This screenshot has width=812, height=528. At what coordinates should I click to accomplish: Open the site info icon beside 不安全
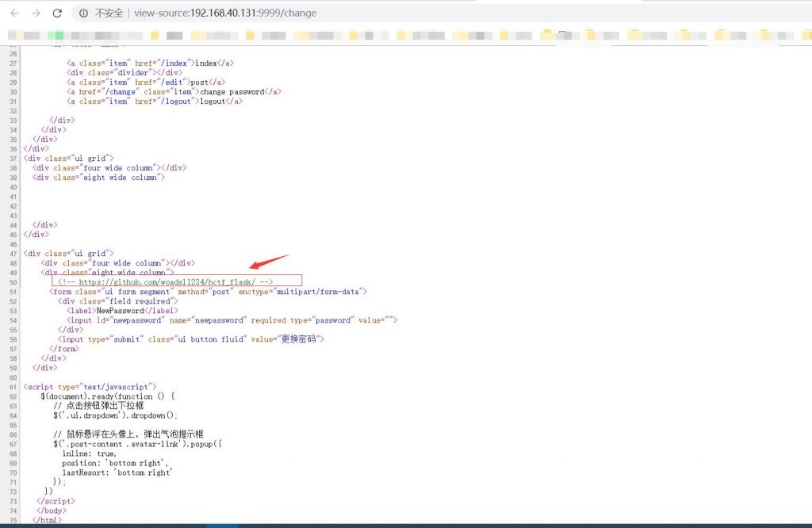coord(83,13)
